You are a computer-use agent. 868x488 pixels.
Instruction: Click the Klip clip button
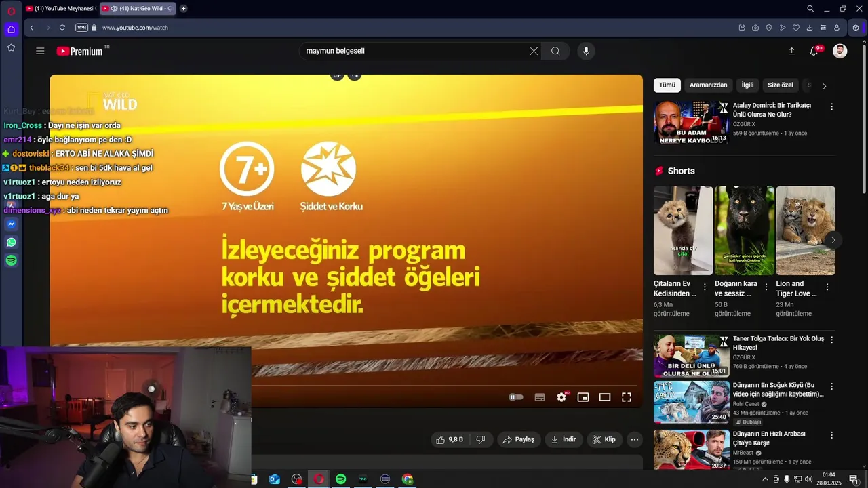tap(604, 439)
